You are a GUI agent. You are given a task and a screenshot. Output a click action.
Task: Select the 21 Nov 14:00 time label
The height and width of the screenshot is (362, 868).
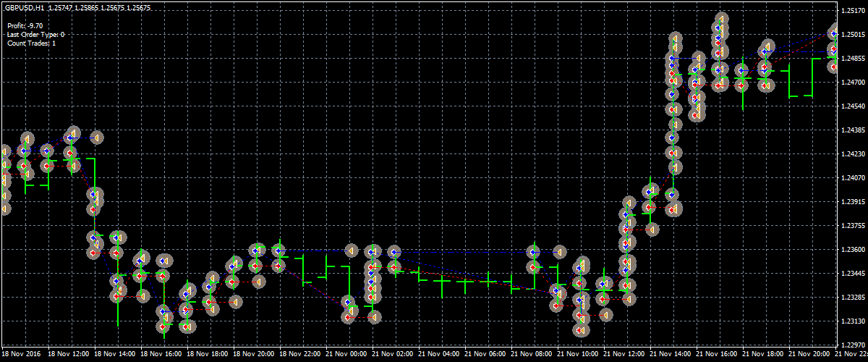[671, 355]
